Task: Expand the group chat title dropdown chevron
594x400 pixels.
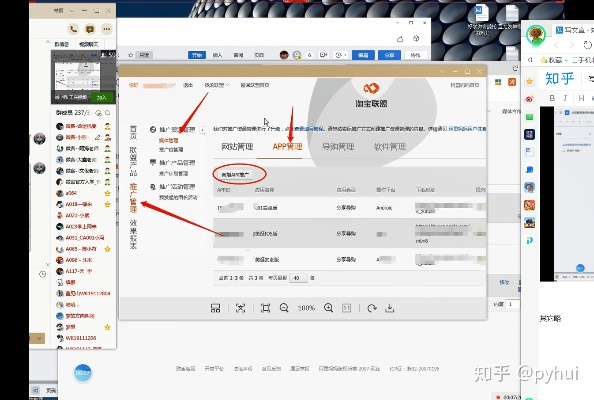Action: (72, 11)
